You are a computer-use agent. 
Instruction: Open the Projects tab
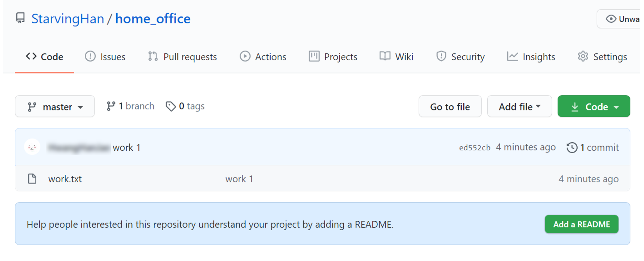[x=333, y=57]
